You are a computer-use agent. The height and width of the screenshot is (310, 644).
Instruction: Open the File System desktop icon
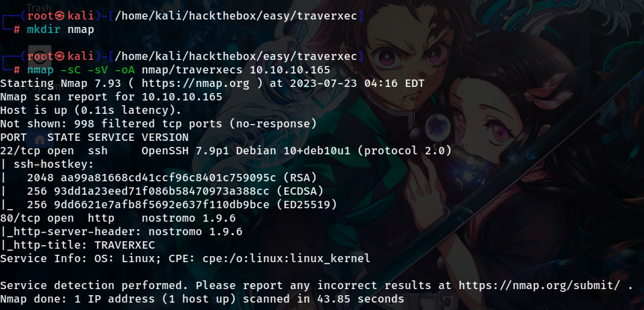tap(39, 57)
